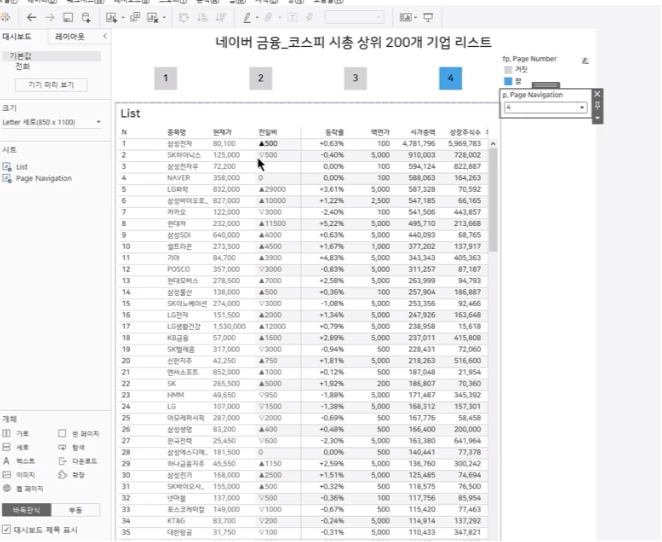This screenshot has width=662, height=542.
Task: Open Page Navigation object's more options arrow
Action: point(597,118)
